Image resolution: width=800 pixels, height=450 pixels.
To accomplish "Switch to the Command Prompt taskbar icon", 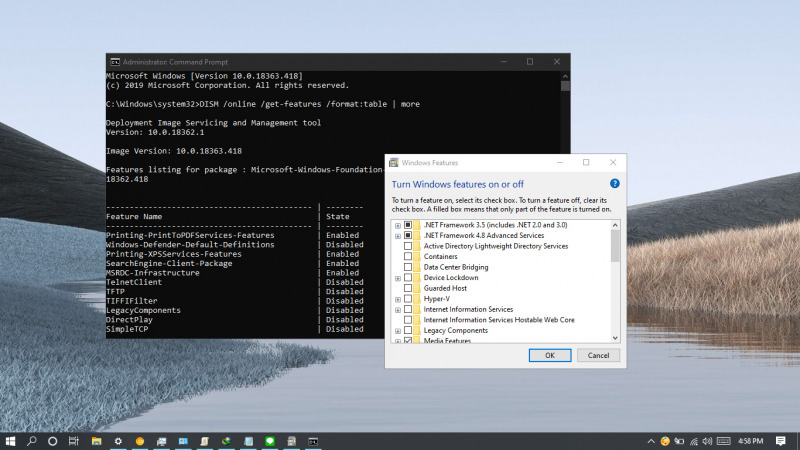I will click(313, 442).
